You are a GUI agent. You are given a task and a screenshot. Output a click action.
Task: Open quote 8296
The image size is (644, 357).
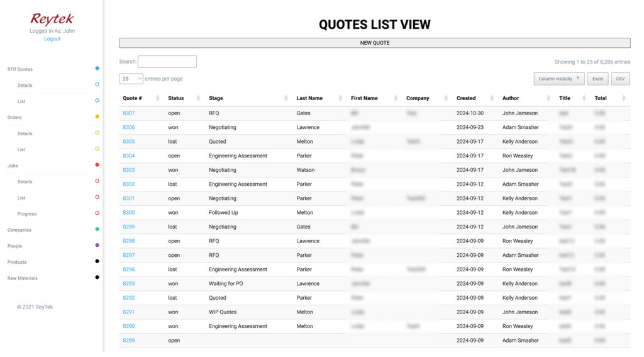click(128, 269)
